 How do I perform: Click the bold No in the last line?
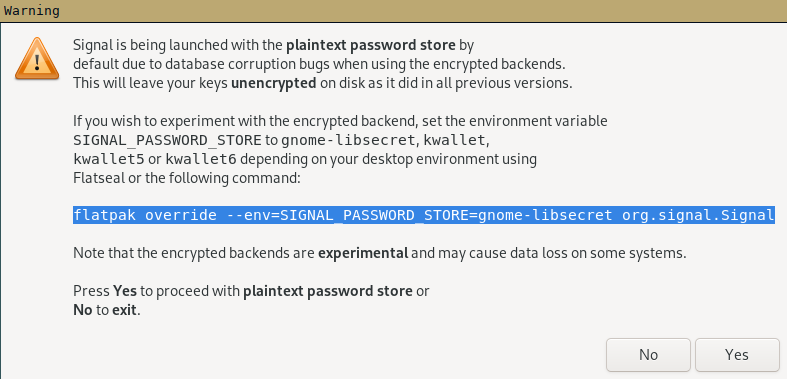(83, 310)
